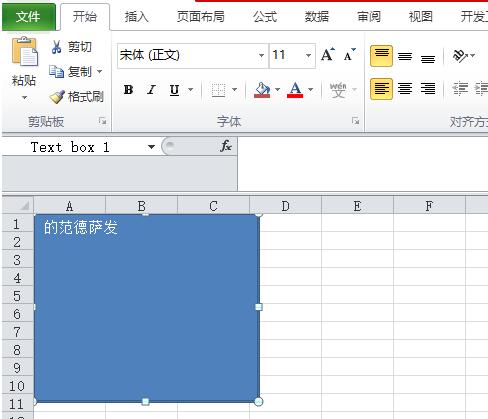Select column E header

tap(357, 206)
